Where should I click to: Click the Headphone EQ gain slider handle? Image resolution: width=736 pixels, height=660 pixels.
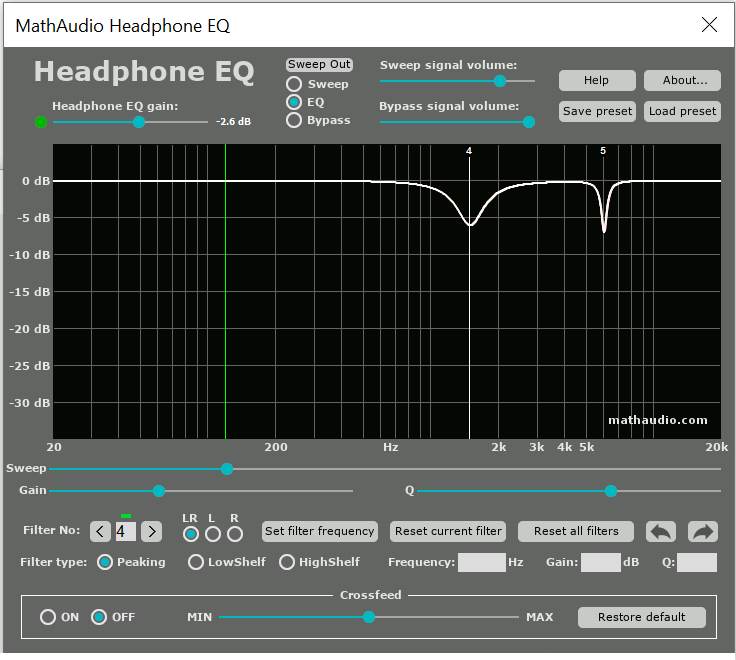coord(139,122)
